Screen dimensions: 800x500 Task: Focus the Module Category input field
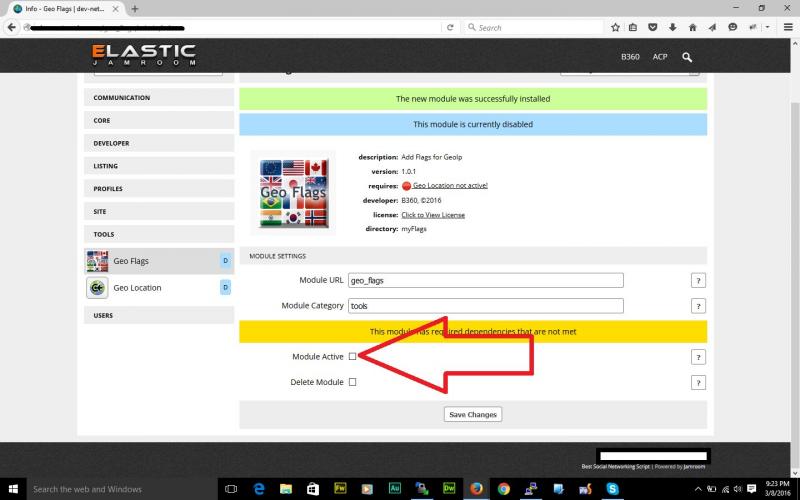point(486,306)
